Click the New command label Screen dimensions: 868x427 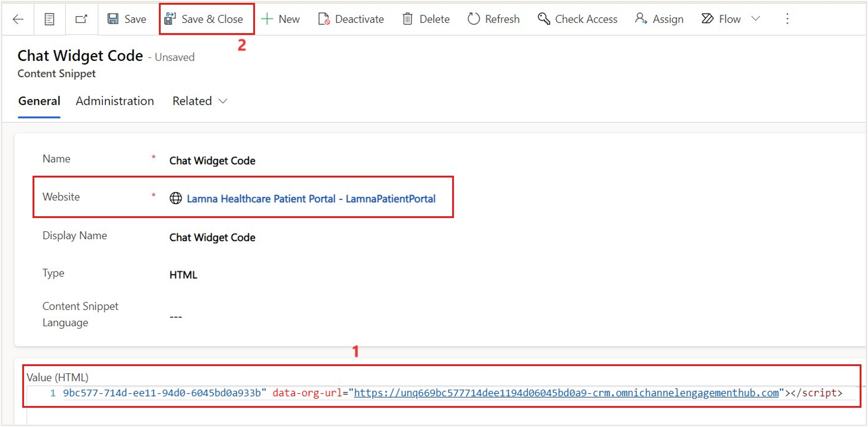click(x=289, y=19)
